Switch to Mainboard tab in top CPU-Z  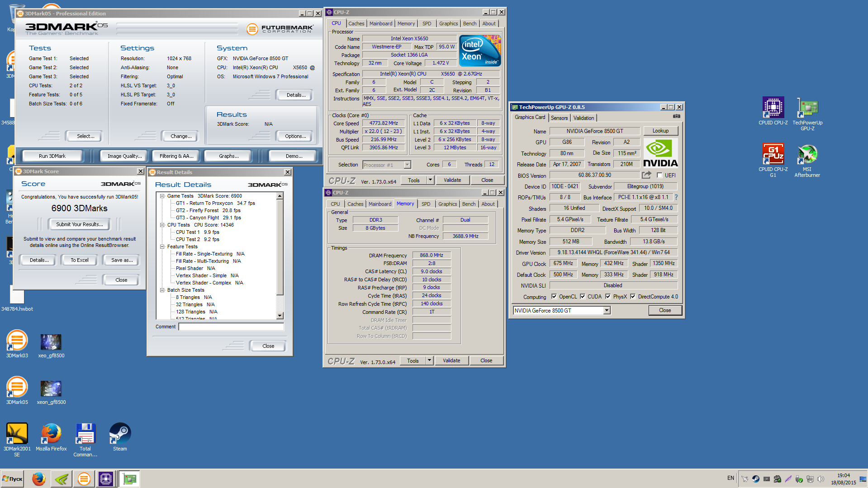[x=381, y=24]
